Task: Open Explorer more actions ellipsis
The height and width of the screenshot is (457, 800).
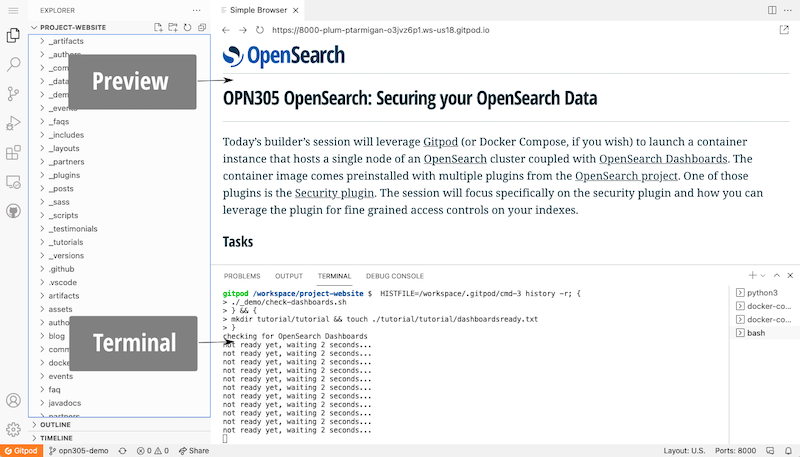Action: click(196, 10)
